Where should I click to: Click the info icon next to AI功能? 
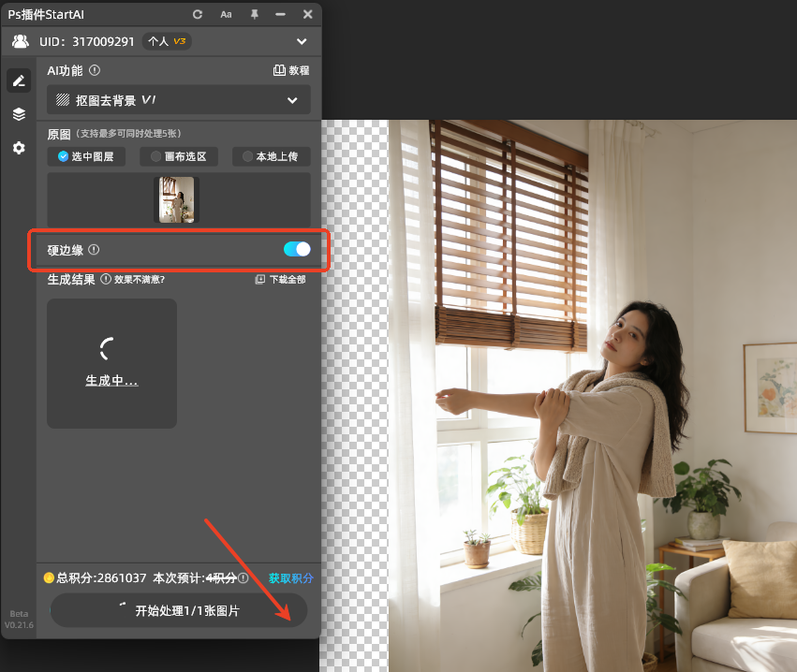(94, 70)
